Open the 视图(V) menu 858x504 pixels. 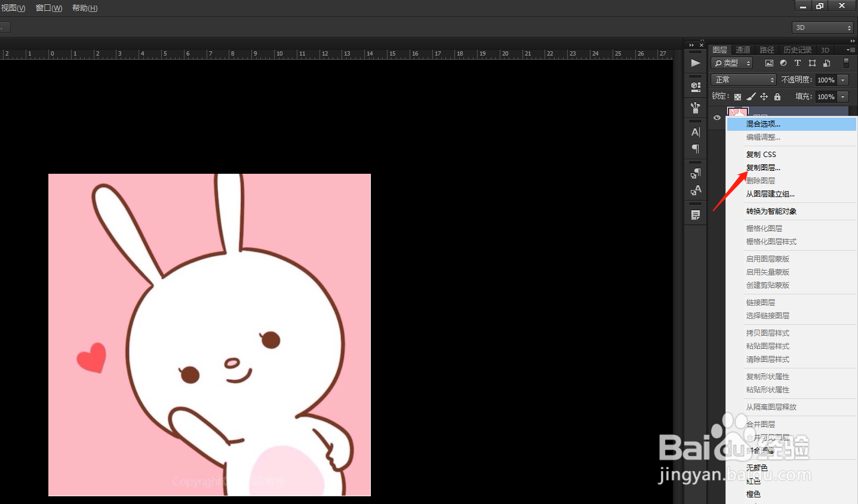point(13,8)
